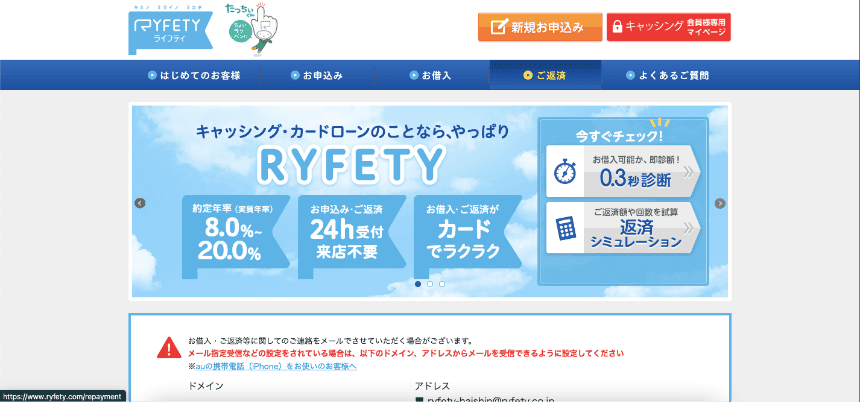The width and height of the screenshot is (860, 402).
Task: Click キャッシング・カードローンのことなら headline
Action: click(352, 132)
